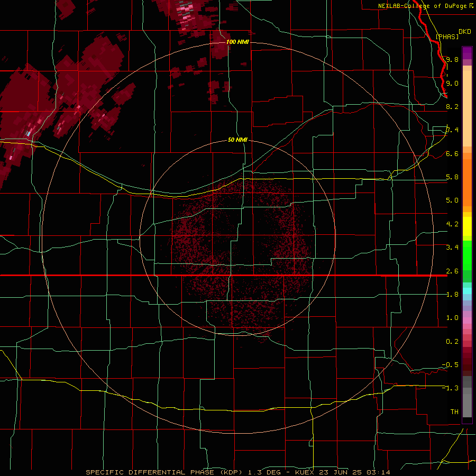The image size is (476, 476).
Task: Click the 5.8 value on the scale
Action: pyautogui.click(x=452, y=177)
